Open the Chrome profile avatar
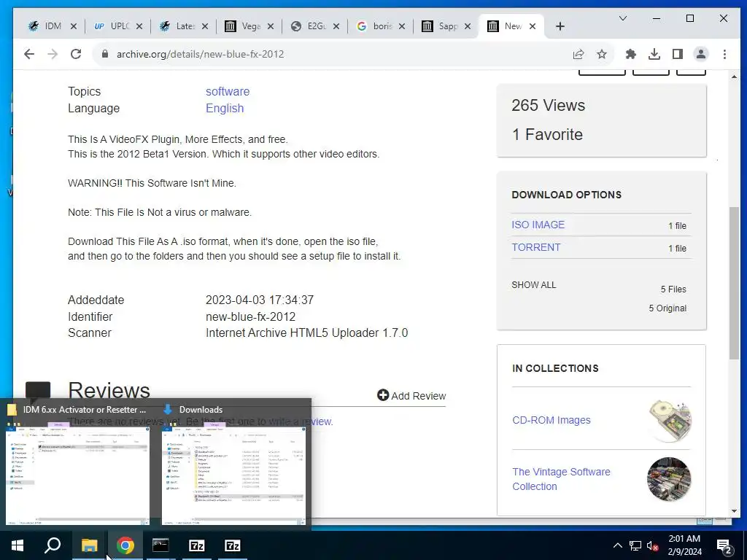This screenshot has height=560, width=747. pyautogui.click(x=701, y=54)
